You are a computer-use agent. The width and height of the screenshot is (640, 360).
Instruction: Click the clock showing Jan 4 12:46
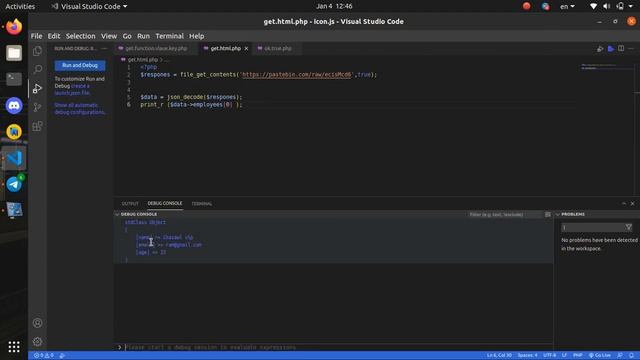point(334,6)
